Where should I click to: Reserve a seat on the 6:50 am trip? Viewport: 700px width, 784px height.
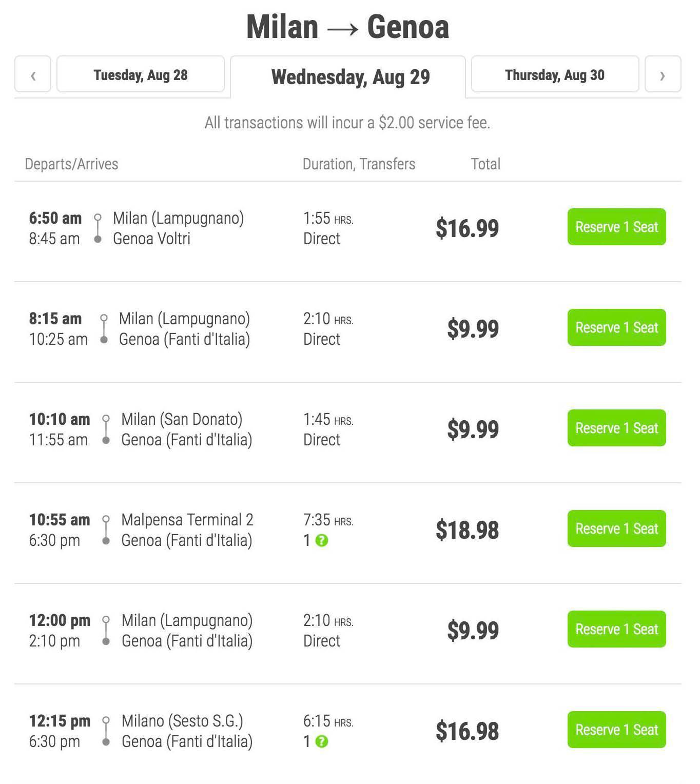(616, 227)
